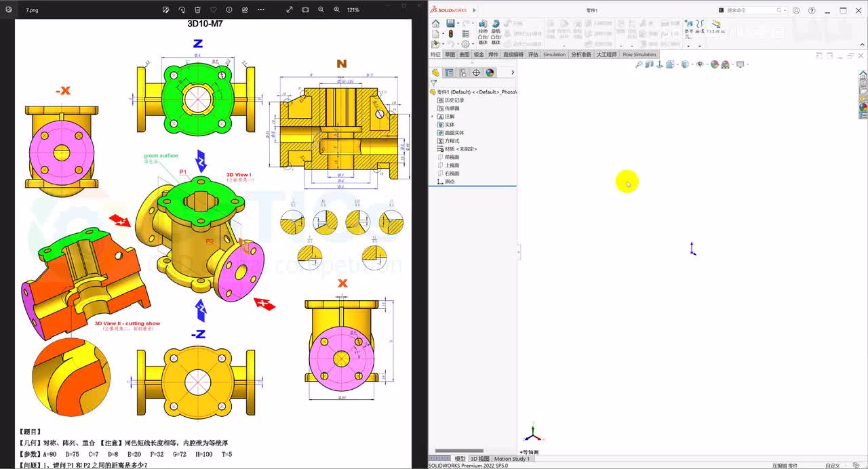The height and width of the screenshot is (469, 868).
Task: Click the Instant3D tool icon
Action: tap(715, 27)
